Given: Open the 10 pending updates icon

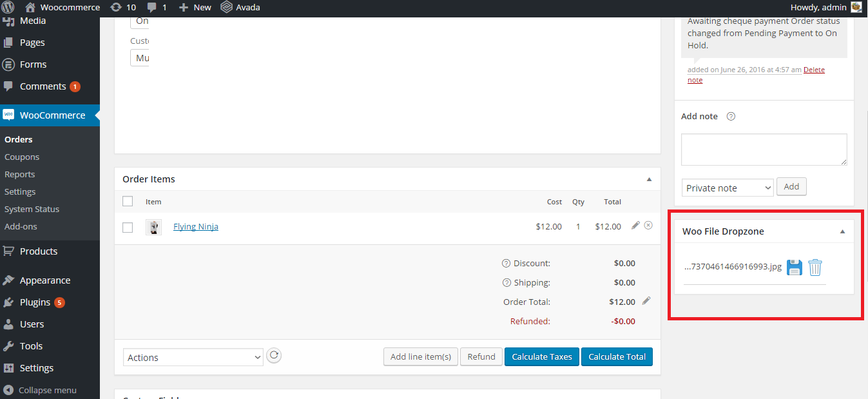Looking at the screenshot, I should pos(123,7).
